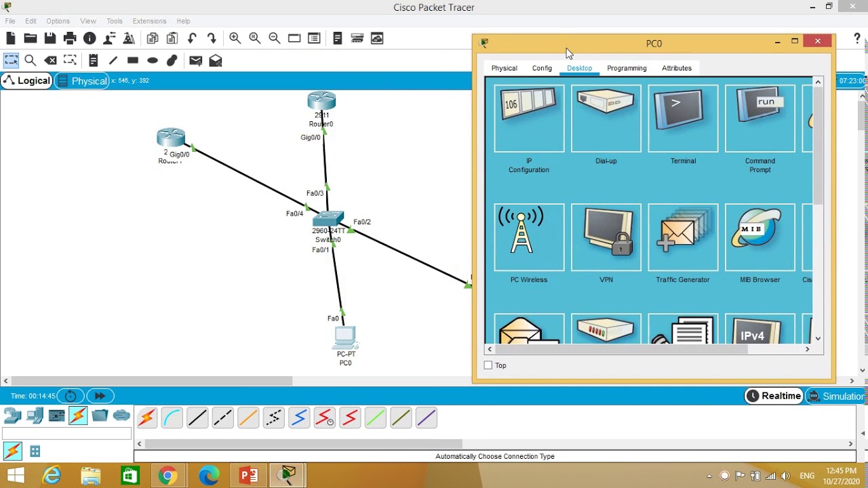Select the End Devices category
The height and width of the screenshot is (488, 868).
[35, 415]
